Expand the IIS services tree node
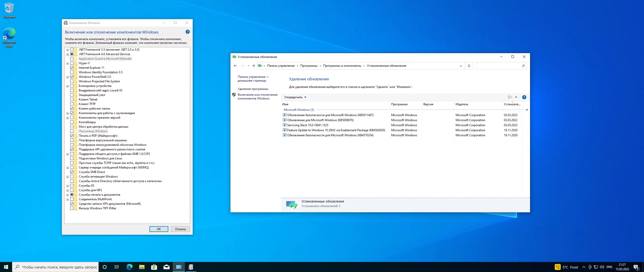 tap(67, 186)
